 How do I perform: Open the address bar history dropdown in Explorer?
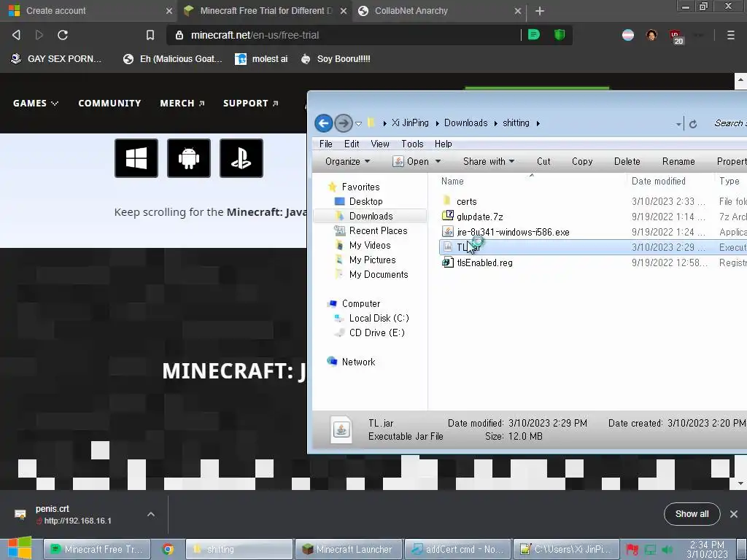coord(678,124)
